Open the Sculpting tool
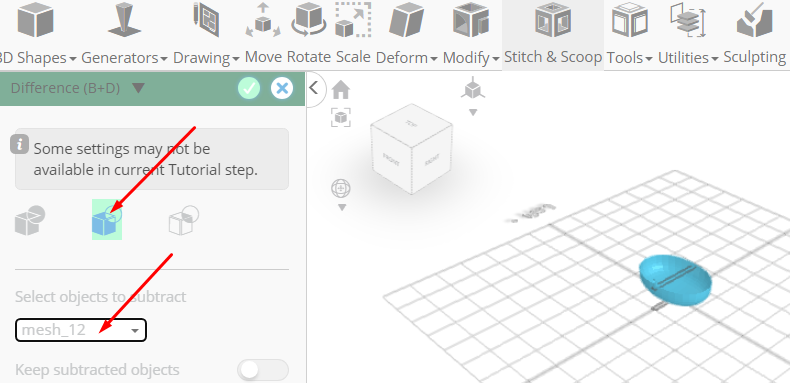Viewport: 790px width, 383px height. pyautogui.click(x=755, y=34)
